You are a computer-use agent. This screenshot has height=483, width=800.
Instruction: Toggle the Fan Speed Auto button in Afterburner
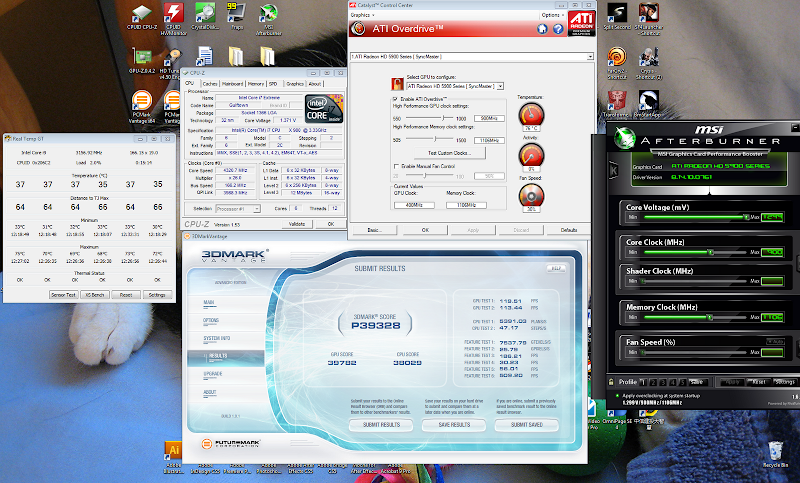(775, 341)
